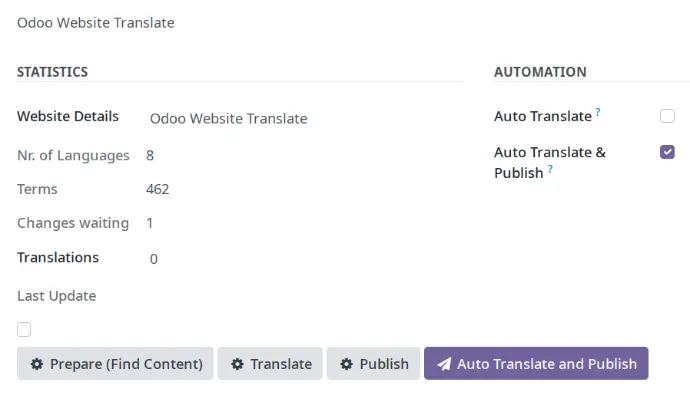Click the Nr. of Languages value 8
Image resolution: width=690 pixels, height=402 pixels.
click(x=150, y=155)
